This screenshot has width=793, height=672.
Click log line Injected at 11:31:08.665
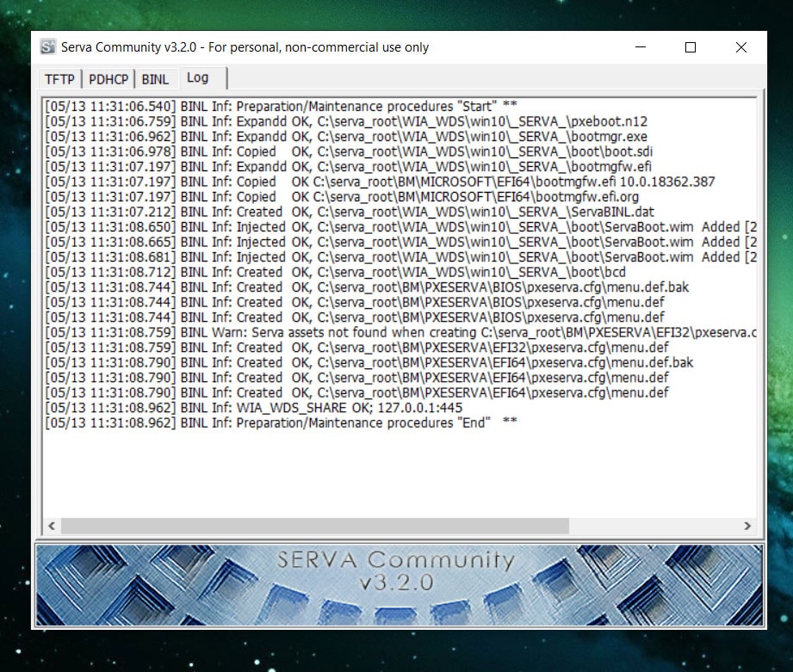[400, 242]
